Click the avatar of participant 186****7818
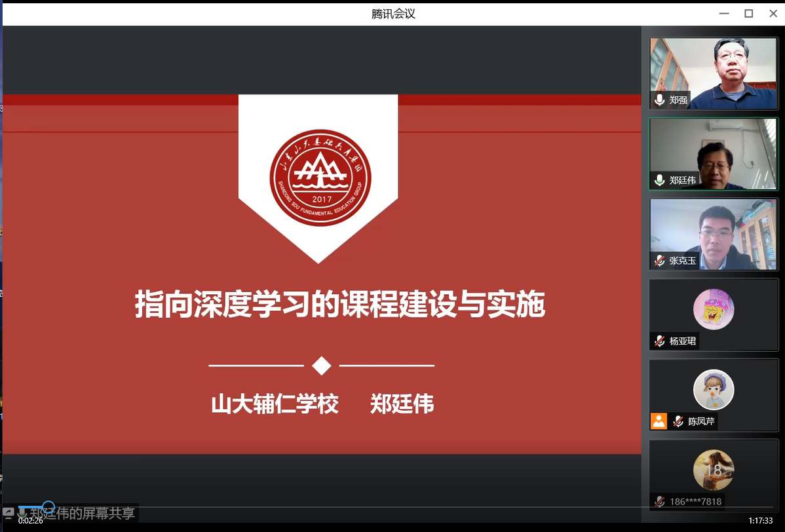785x532 pixels. (x=713, y=470)
